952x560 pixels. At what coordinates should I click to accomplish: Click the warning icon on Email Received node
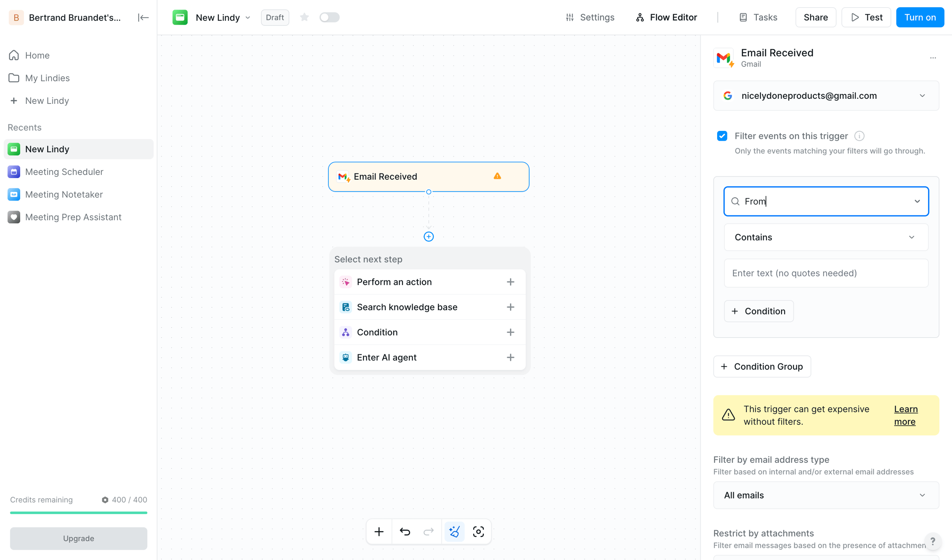[497, 176]
